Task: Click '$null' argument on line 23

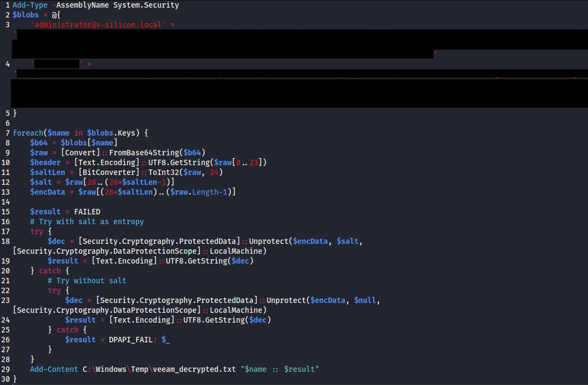Action: 365,300
